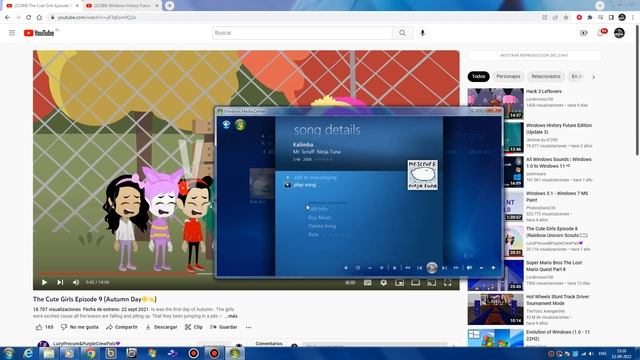Screen dimensions: 640x360
Task: Click the Compartir share button
Action: [122, 327]
